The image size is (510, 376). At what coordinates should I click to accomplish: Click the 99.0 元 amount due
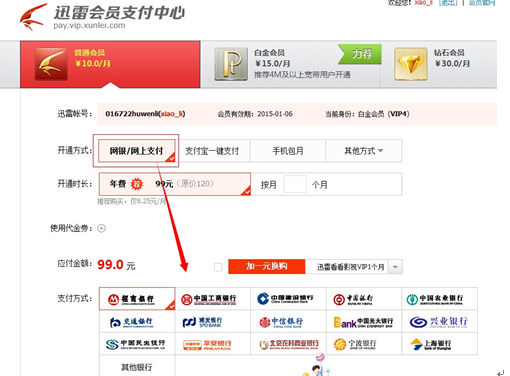(x=116, y=265)
